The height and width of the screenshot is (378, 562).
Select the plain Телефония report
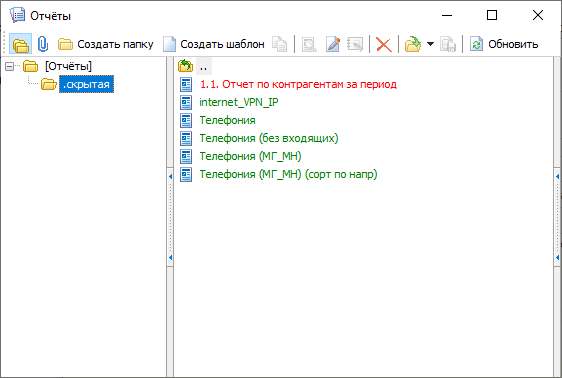click(x=227, y=120)
